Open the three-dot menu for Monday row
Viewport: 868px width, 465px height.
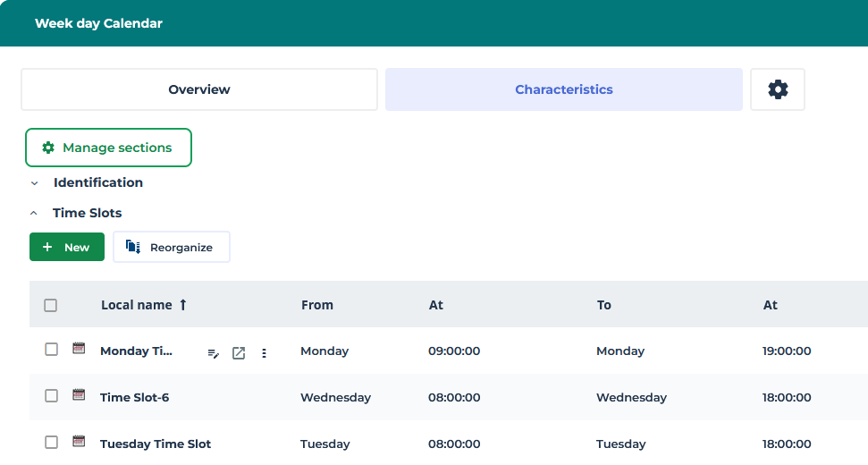click(x=264, y=353)
